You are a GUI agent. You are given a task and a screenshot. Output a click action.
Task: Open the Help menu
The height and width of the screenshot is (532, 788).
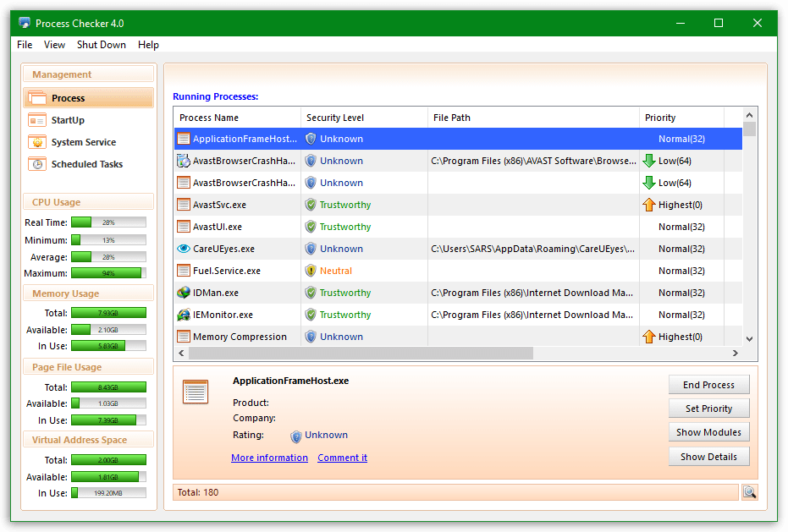[148, 45]
